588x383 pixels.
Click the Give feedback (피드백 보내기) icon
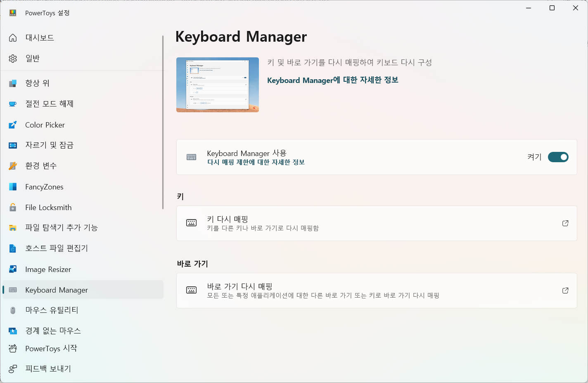pos(13,369)
